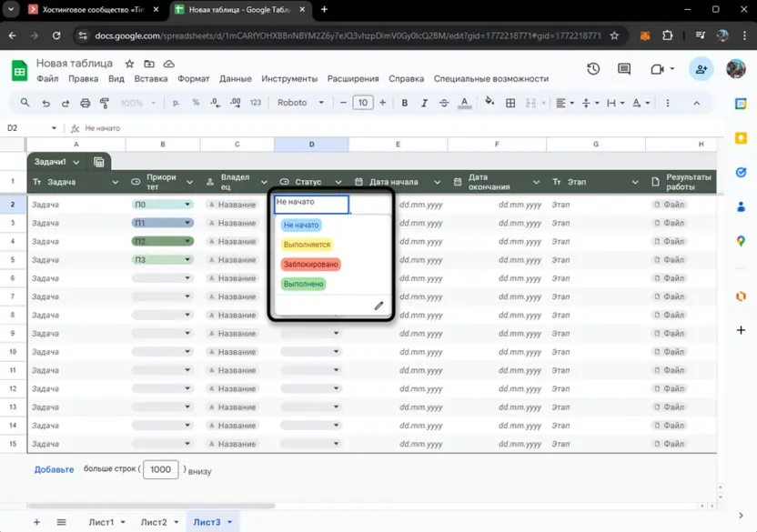Open the Формат menu
The height and width of the screenshot is (532, 757).
[x=193, y=79]
